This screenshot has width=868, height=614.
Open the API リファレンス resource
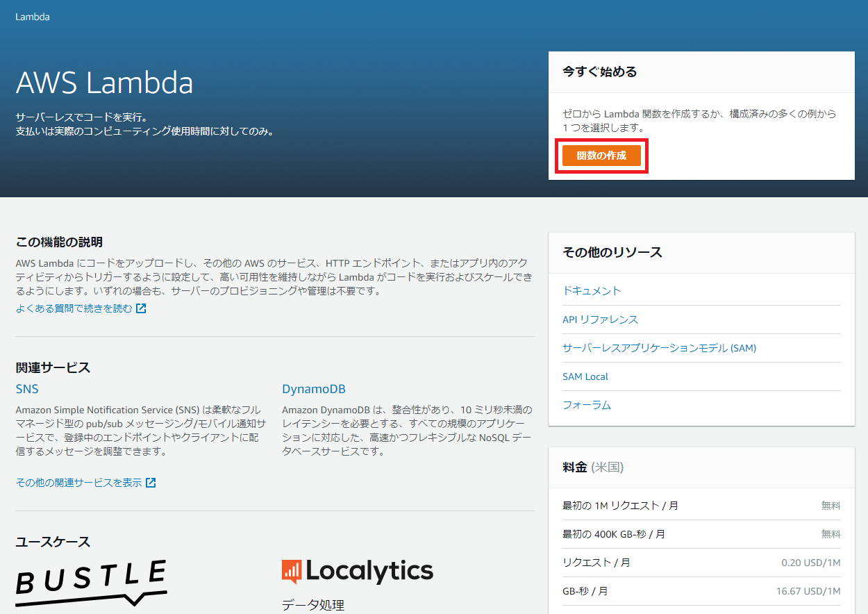[599, 319]
